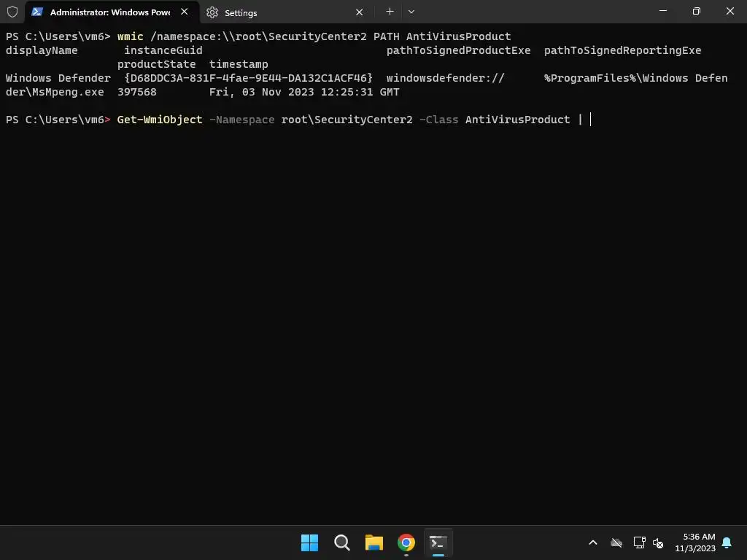Open Google Chrome from taskbar
This screenshot has width=747, height=560.
pos(406,542)
